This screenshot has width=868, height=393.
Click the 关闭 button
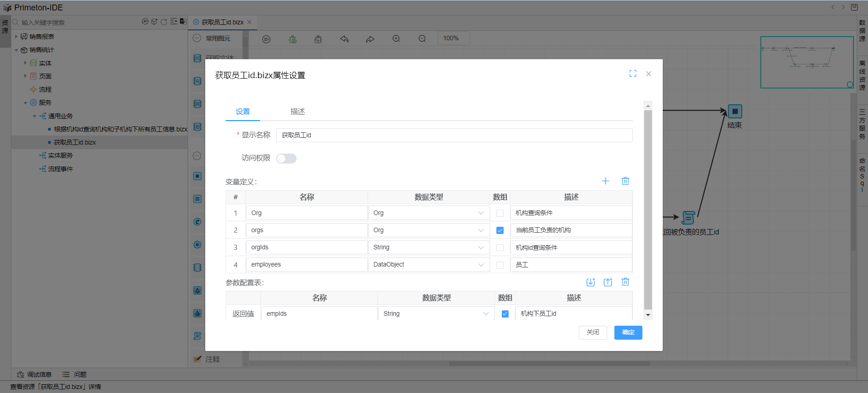(592, 332)
